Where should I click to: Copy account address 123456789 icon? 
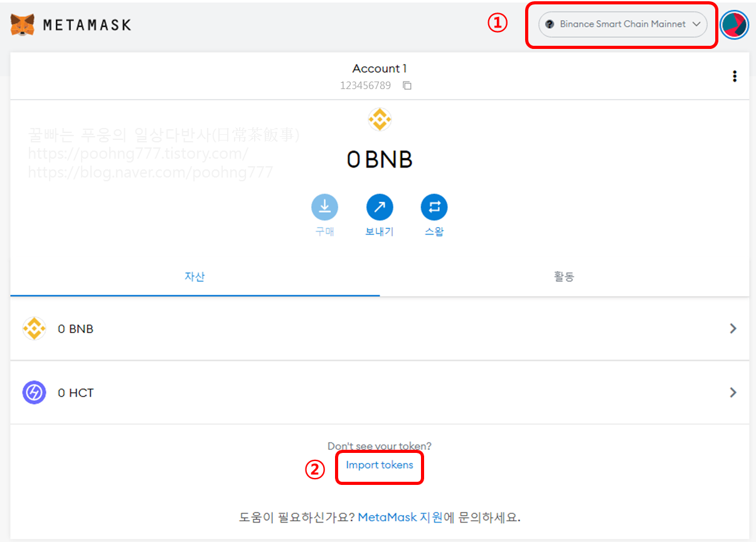(407, 85)
